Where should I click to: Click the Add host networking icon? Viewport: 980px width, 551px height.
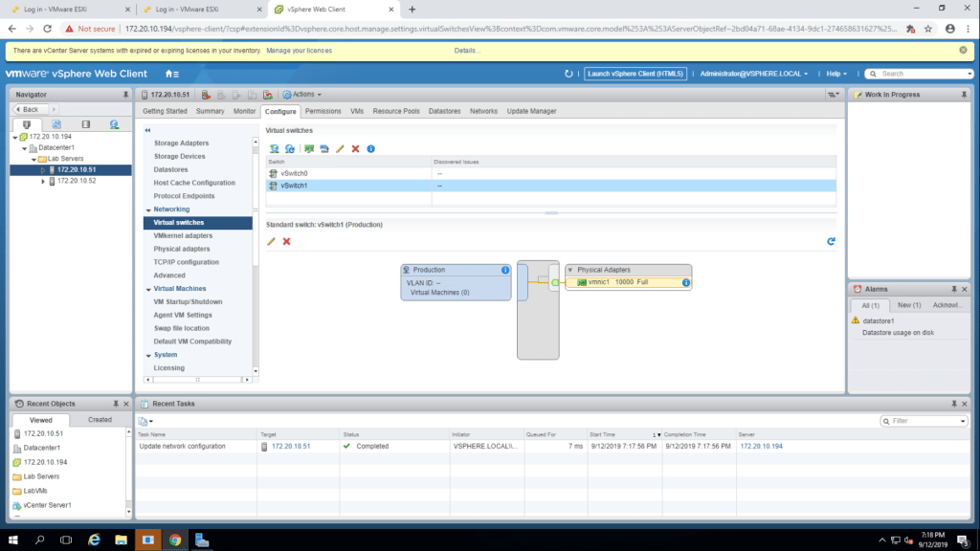click(x=275, y=149)
